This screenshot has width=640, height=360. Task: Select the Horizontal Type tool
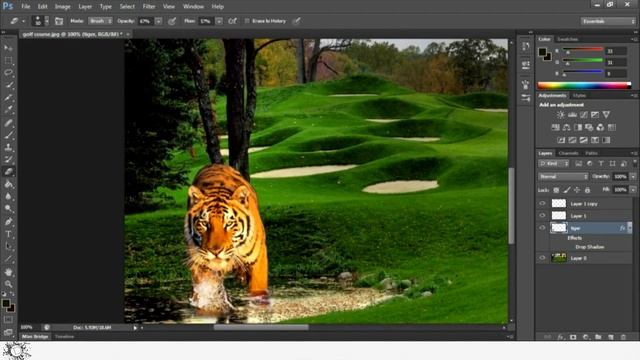click(x=8, y=234)
